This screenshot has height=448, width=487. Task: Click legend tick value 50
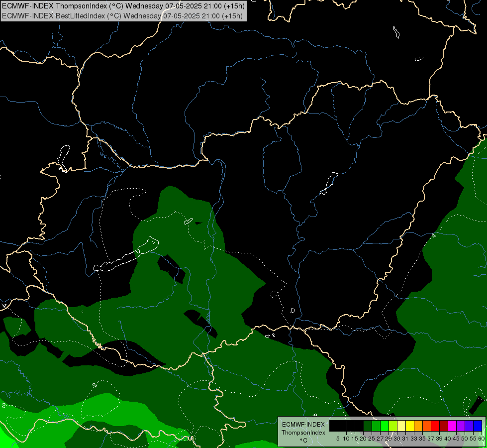465,439
